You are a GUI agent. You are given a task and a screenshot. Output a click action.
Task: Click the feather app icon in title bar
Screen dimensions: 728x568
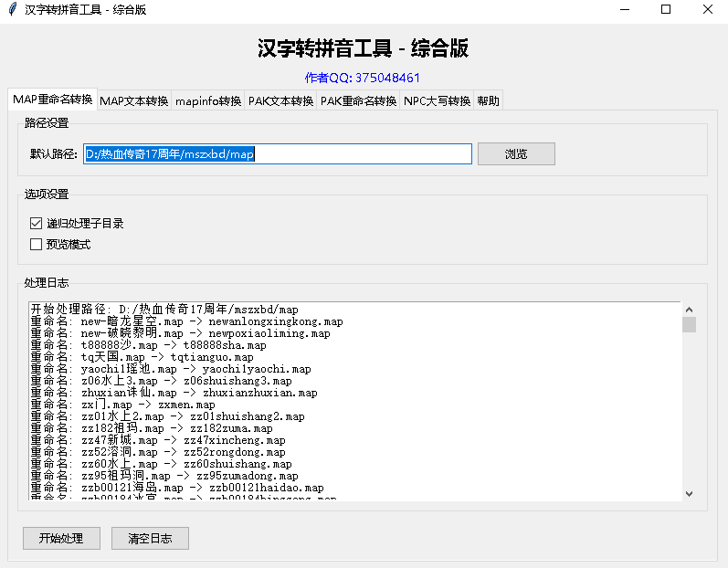(x=12, y=10)
